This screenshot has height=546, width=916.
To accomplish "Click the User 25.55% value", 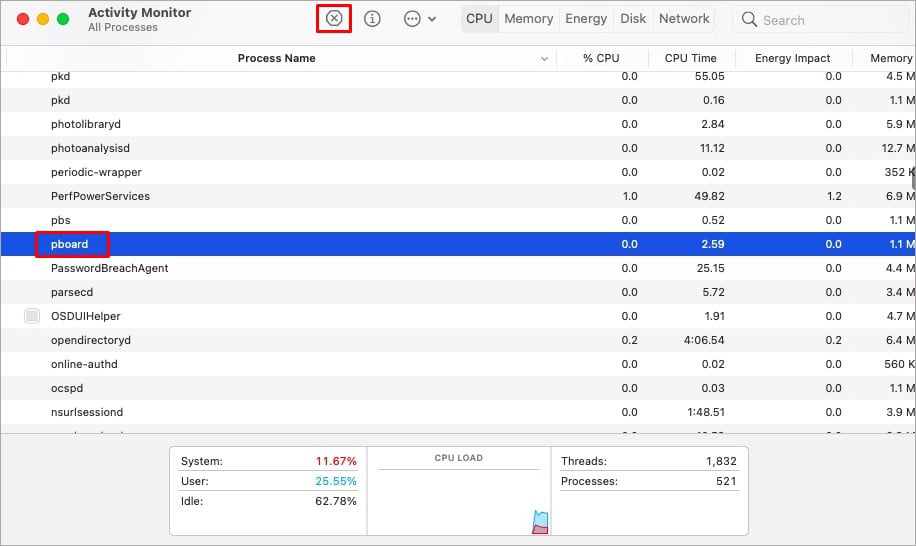I will click(336, 481).
